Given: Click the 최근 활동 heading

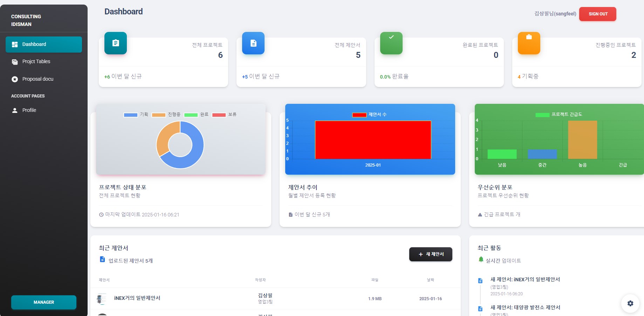Looking at the screenshot, I should click(489, 248).
